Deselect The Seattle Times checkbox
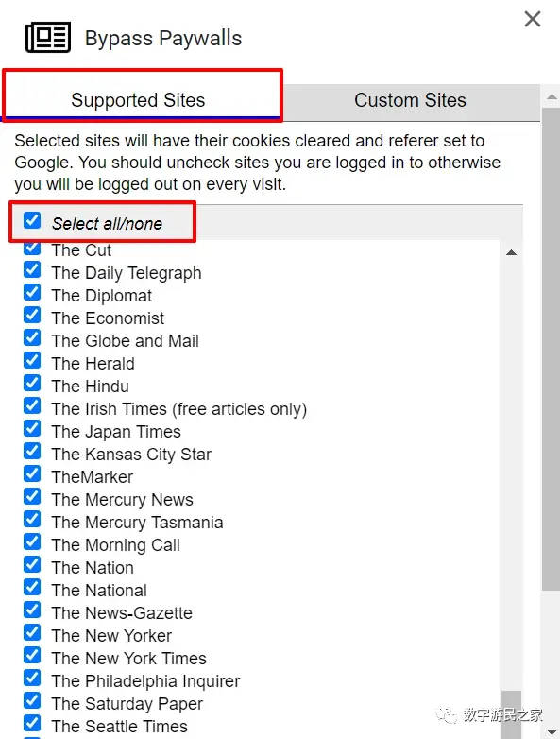 [32, 723]
